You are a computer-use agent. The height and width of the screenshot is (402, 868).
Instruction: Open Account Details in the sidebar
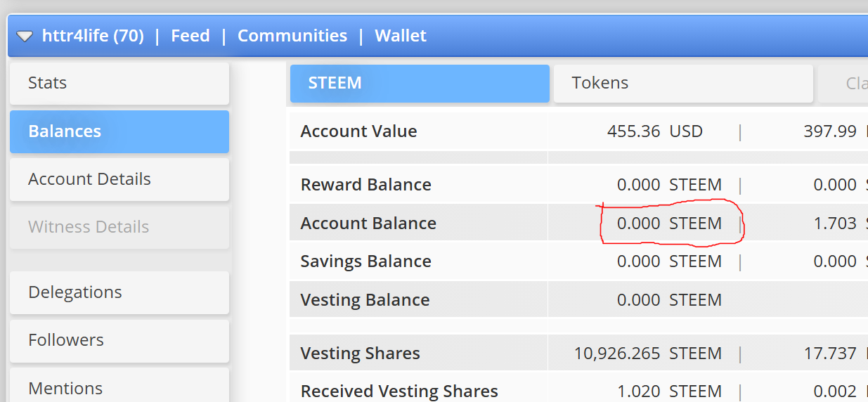point(119,179)
